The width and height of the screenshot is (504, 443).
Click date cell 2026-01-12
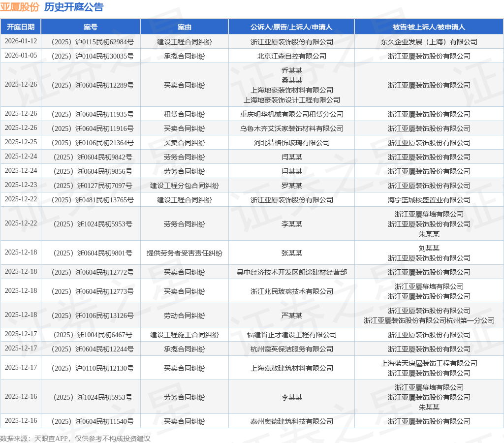pos(21,41)
